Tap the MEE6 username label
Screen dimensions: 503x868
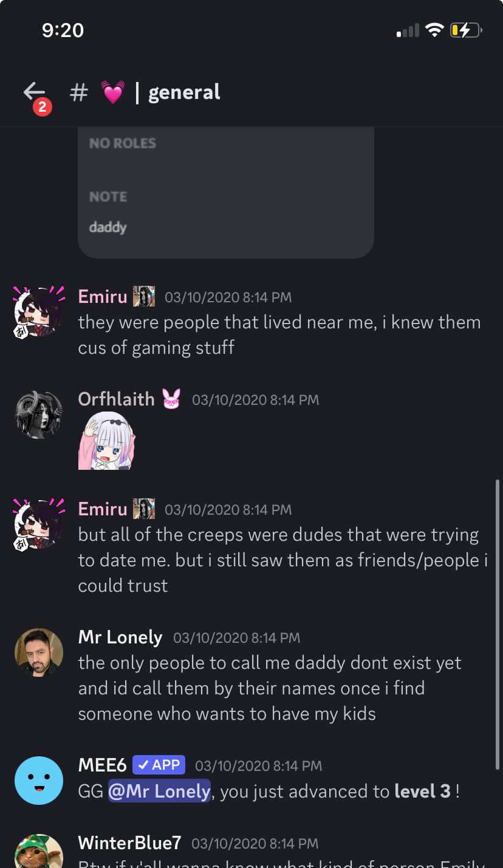tap(102, 765)
